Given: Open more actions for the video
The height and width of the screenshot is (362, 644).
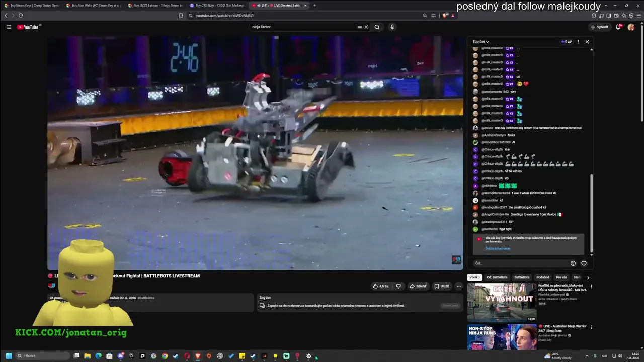Looking at the screenshot, I should (458, 286).
